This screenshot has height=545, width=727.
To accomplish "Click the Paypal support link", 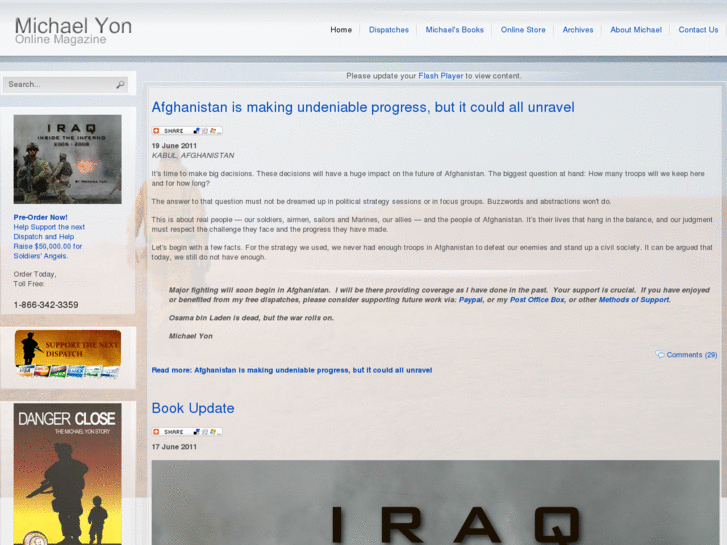I will [x=471, y=300].
